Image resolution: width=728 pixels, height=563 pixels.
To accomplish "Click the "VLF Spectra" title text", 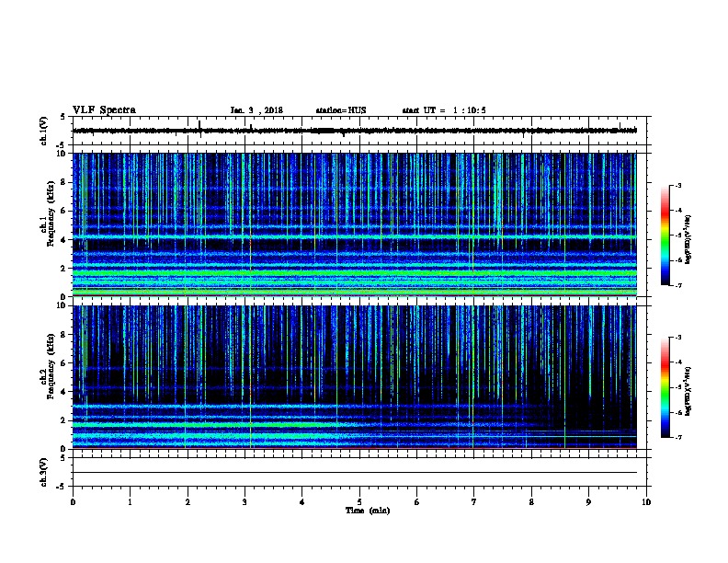I will [x=104, y=110].
